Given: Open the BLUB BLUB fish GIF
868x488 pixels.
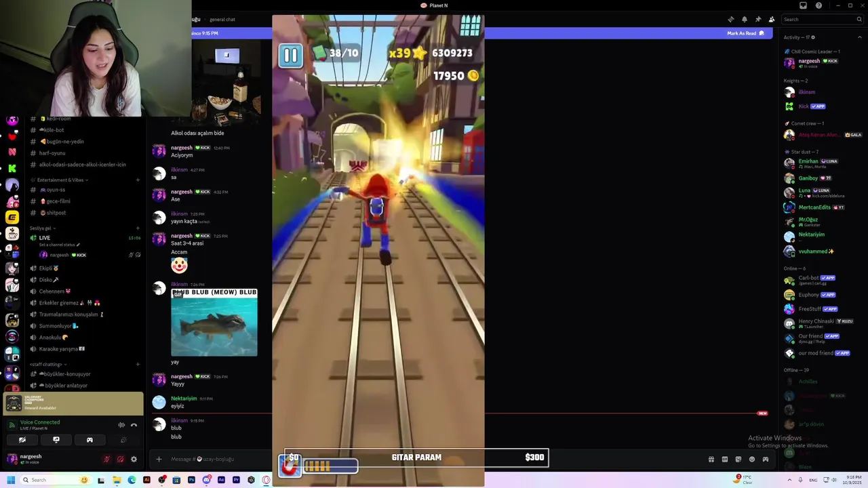Looking at the screenshot, I should click(x=214, y=323).
